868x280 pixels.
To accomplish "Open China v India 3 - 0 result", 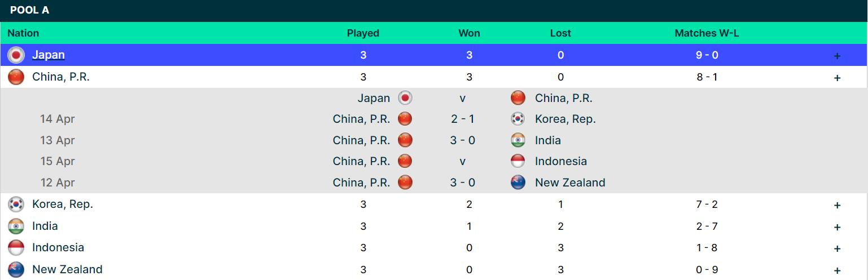I will [462, 140].
